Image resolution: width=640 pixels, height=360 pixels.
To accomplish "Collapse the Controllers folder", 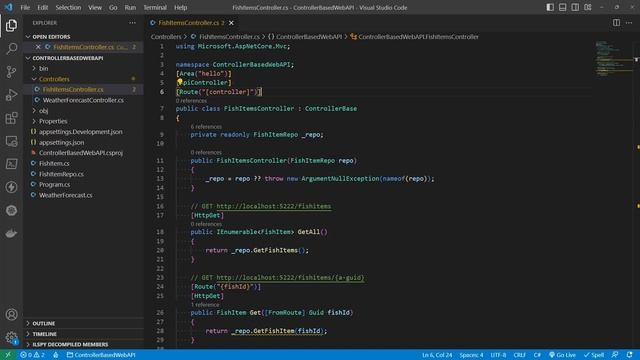I will click(54, 79).
